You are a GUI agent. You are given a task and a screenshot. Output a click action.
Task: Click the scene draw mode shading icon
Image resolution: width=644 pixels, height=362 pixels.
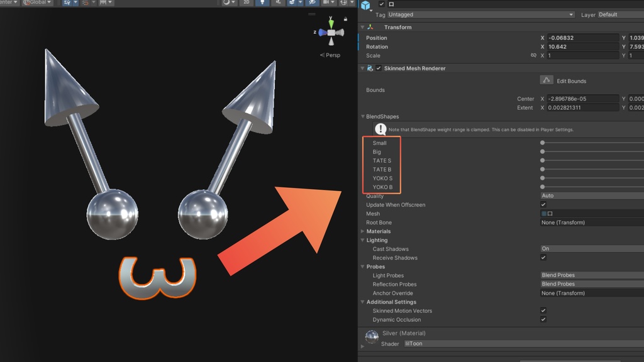226,3
